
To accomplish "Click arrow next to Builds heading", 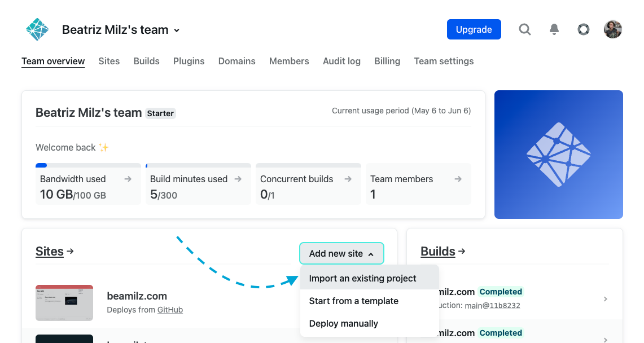I will 462,251.
